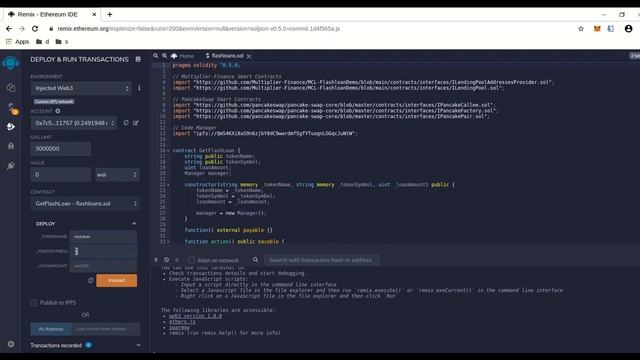Viewport: 640px width, 360px height.
Task: Zoom out the editor font
Action: 156,56
